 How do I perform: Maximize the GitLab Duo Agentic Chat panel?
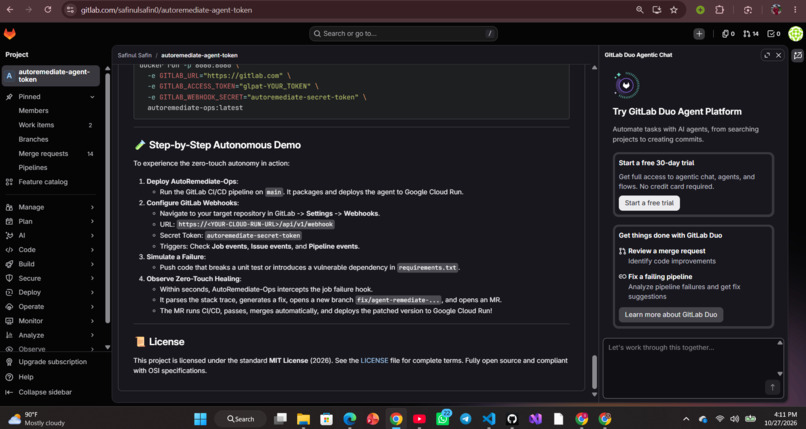pyautogui.click(x=767, y=55)
